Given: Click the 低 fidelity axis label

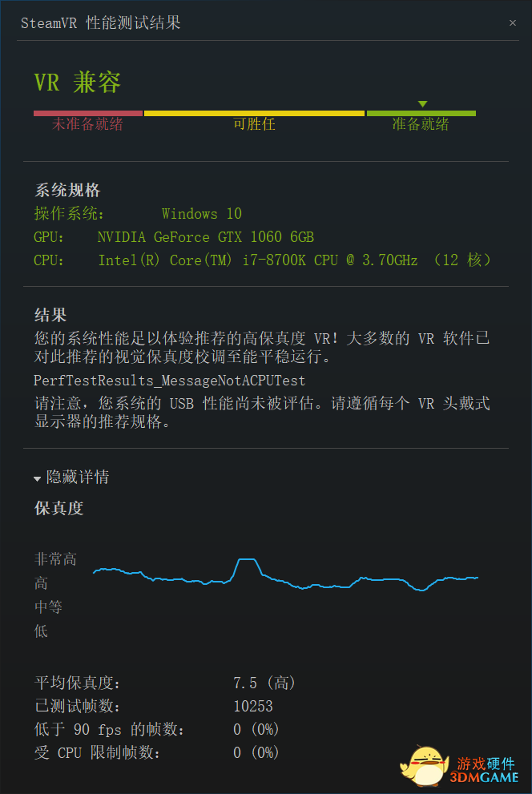Looking at the screenshot, I should point(41,631).
